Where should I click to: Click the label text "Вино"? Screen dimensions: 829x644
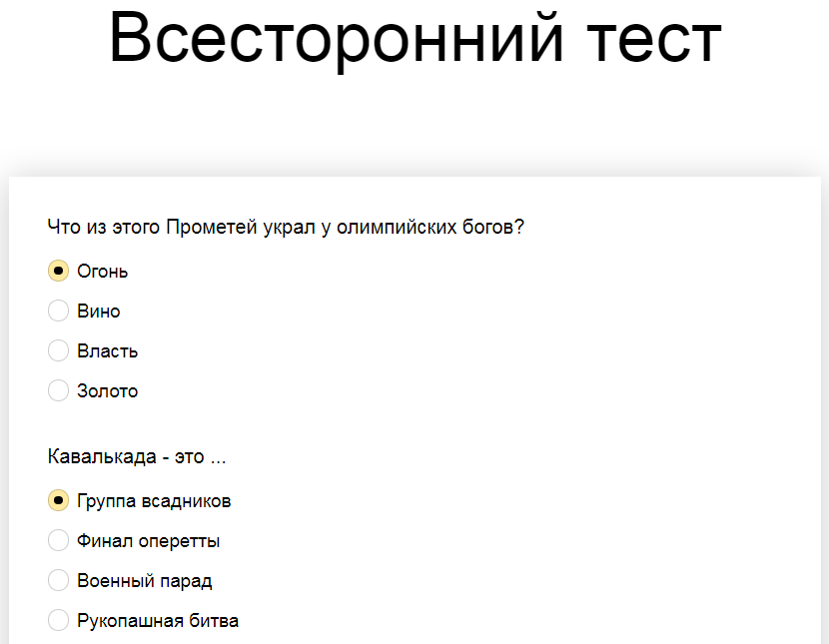[x=97, y=310]
